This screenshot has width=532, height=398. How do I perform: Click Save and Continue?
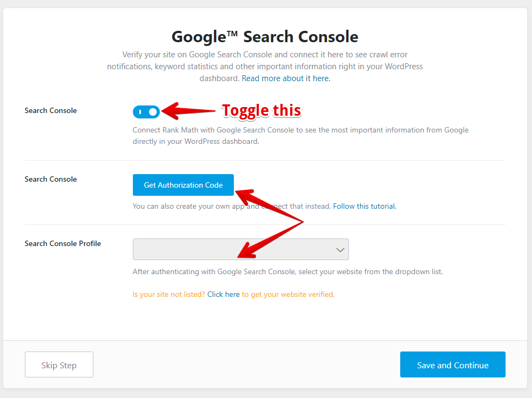tap(453, 365)
